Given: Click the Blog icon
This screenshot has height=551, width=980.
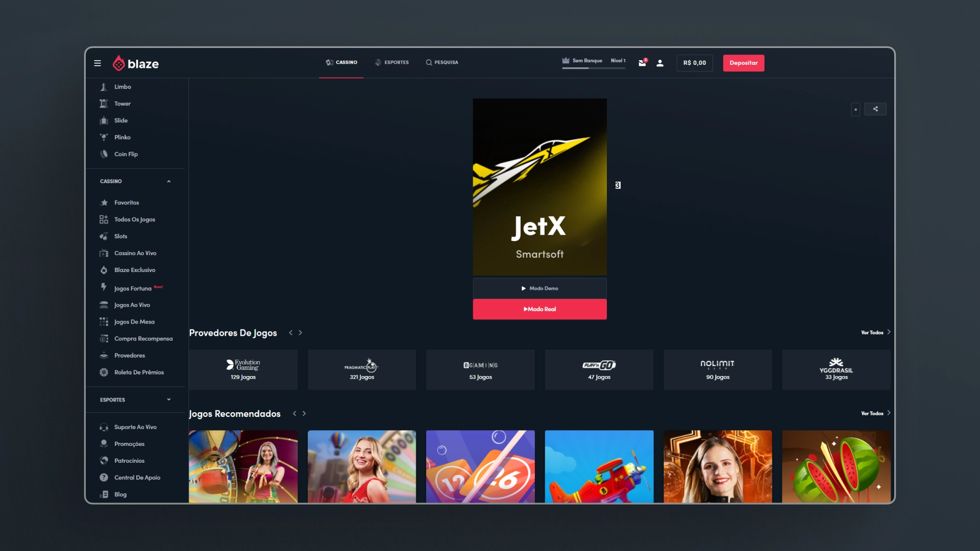Looking at the screenshot, I should (104, 494).
